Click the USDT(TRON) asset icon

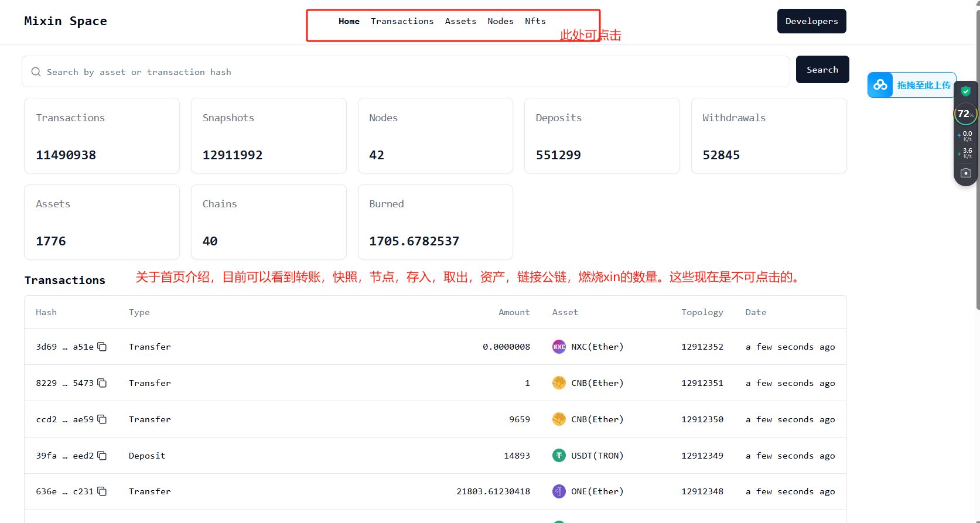(559, 456)
